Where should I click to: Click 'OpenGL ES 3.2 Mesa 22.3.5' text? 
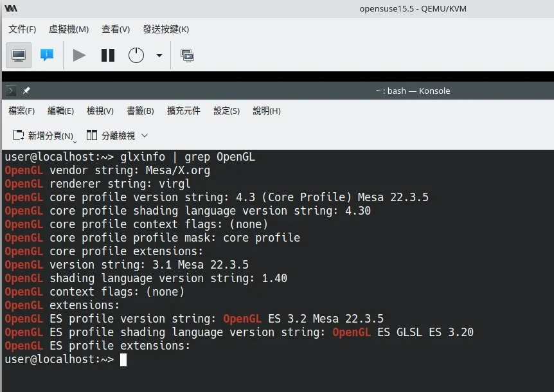coord(303,319)
